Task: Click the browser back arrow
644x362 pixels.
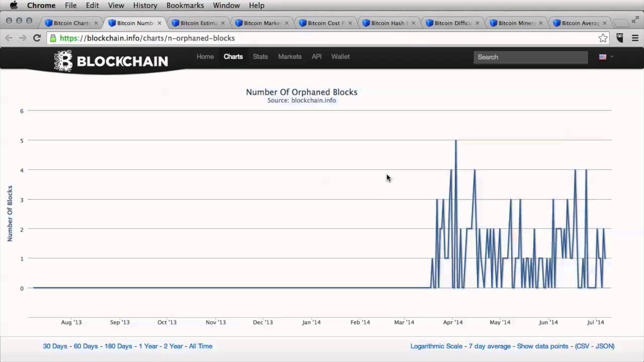Action: pyautogui.click(x=9, y=38)
